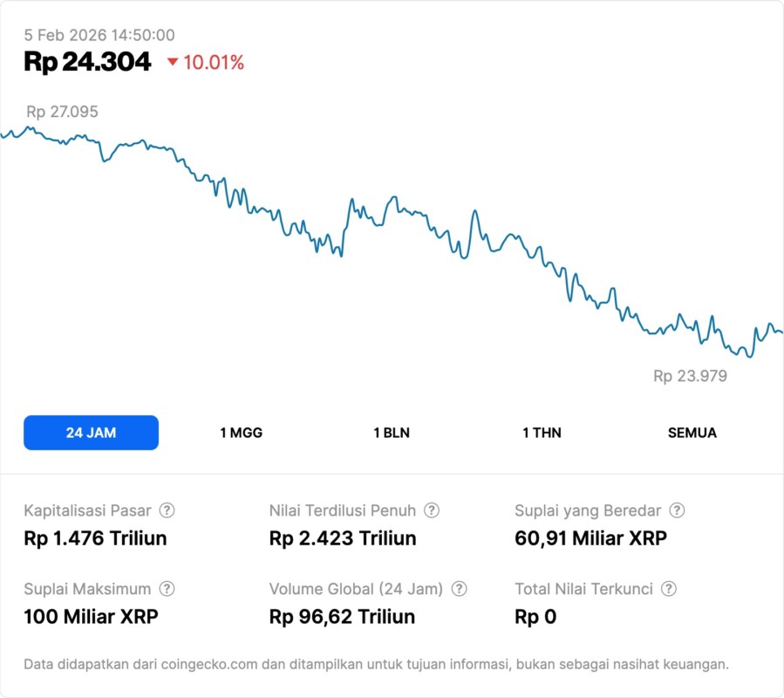Image resolution: width=784 pixels, height=698 pixels.
Task: Click the Rp 23.979 low price label
Action: tap(690, 376)
